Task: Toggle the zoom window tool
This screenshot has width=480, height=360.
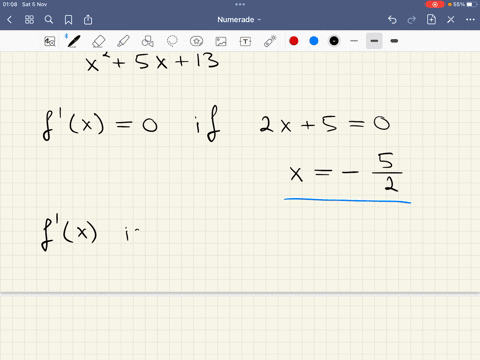Action: click(50, 41)
